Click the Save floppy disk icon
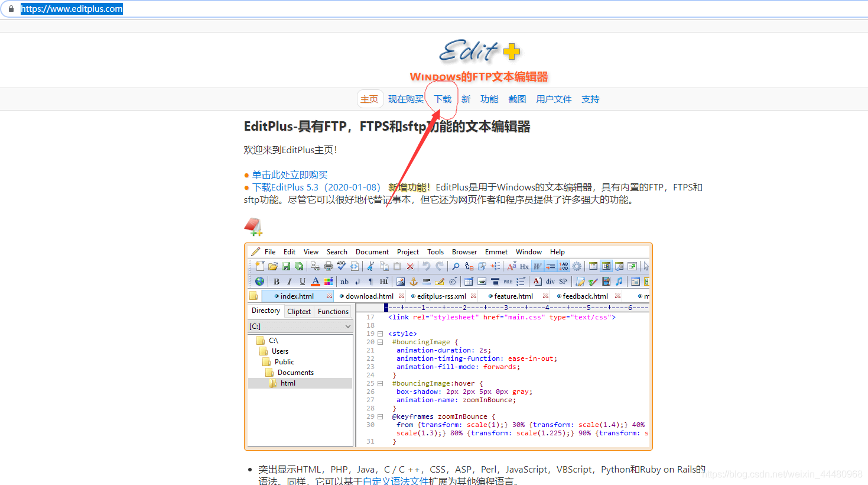The width and height of the screenshot is (868, 485). 286,266
